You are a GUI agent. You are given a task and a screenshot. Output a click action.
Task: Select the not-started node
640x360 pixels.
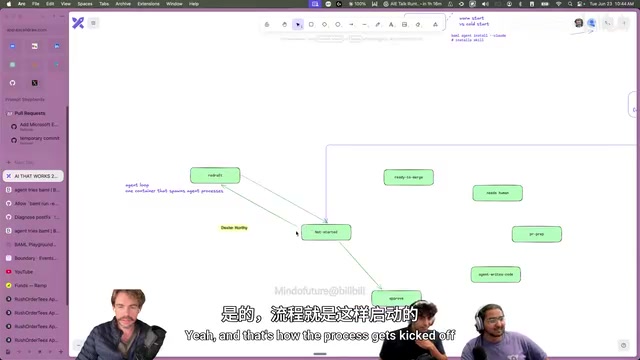326,232
